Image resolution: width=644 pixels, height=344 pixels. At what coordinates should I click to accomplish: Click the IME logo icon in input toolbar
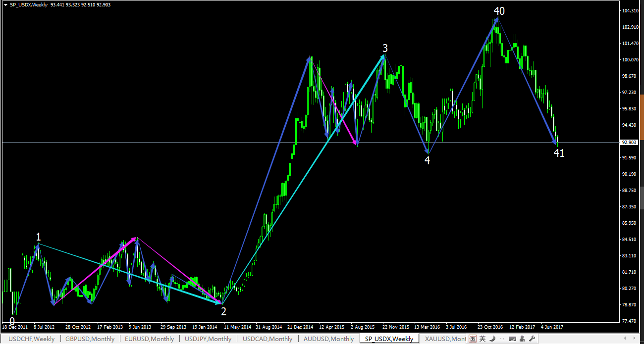(473, 339)
